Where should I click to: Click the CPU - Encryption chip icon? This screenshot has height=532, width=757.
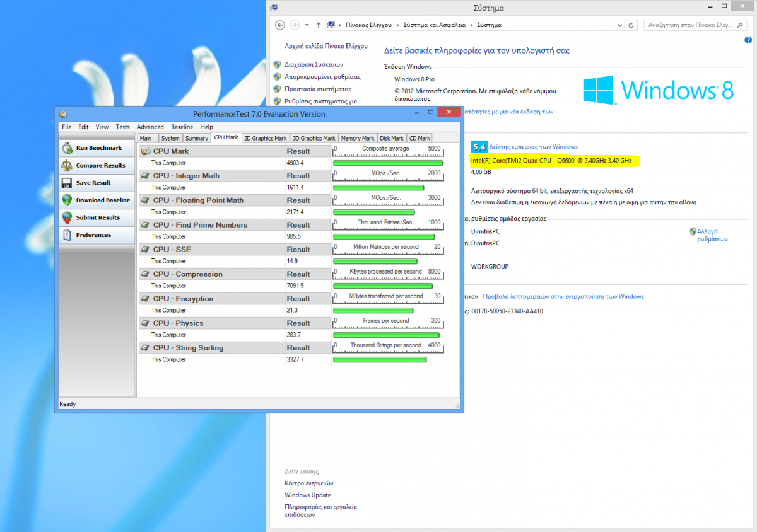[145, 299]
